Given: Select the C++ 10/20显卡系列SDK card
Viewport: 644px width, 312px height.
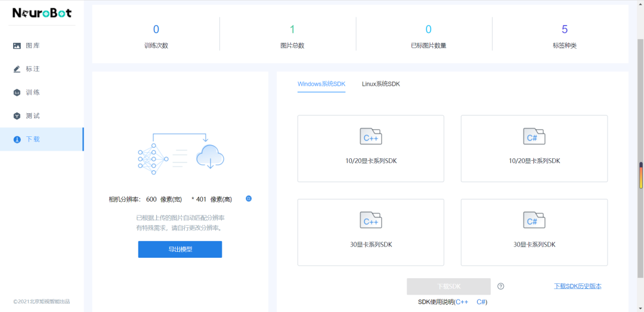Looking at the screenshot, I should tap(370, 148).
